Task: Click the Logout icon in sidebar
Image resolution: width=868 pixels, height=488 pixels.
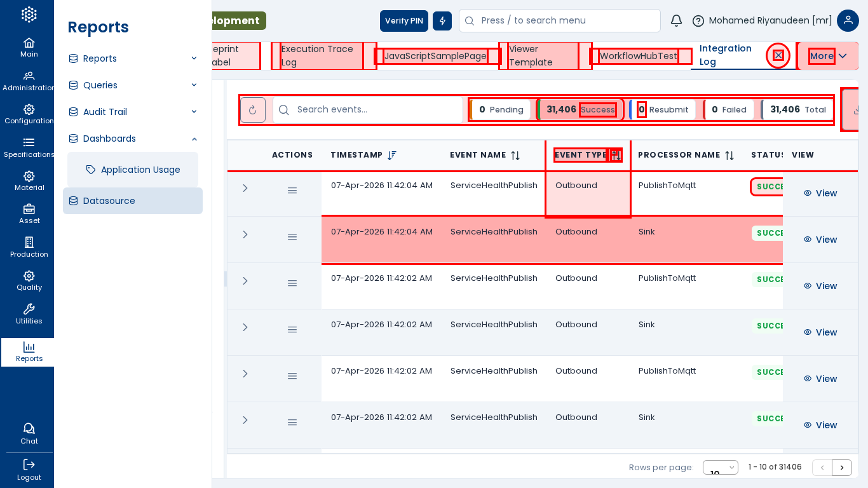Action: coord(29,469)
